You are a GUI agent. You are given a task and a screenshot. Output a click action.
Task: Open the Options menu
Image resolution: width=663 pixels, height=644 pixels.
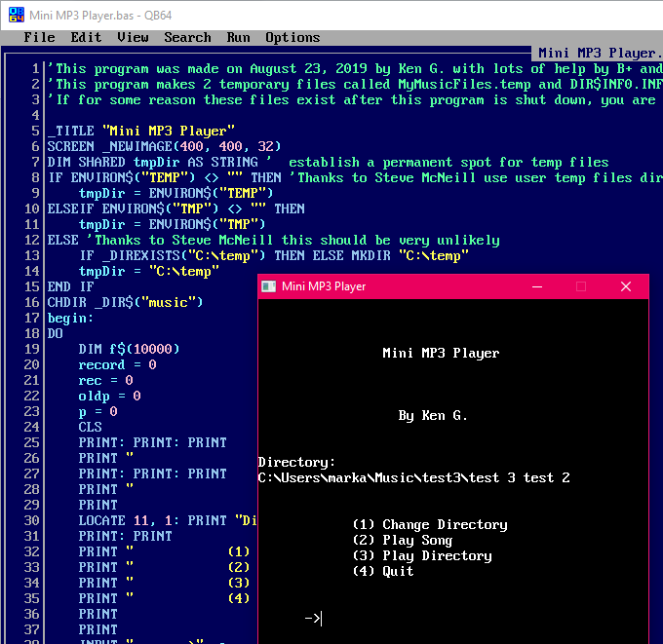pos(292,38)
